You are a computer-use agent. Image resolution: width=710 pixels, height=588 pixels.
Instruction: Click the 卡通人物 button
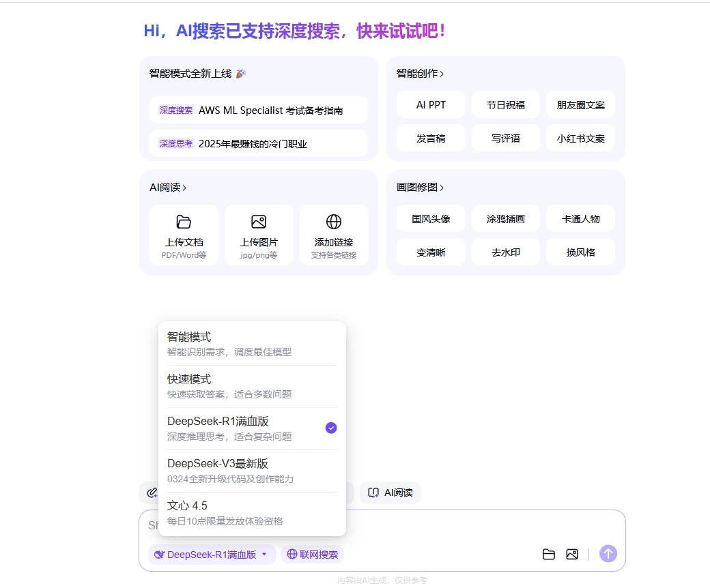click(x=581, y=219)
